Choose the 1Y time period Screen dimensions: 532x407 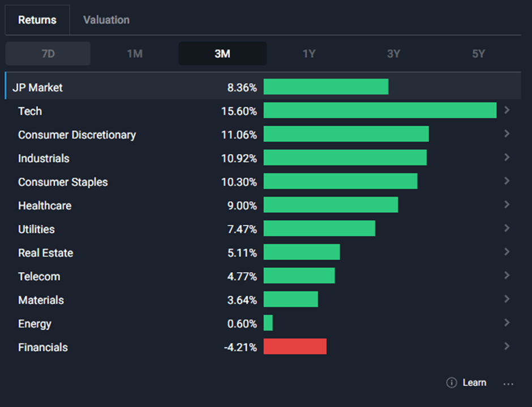pyautogui.click(x=309, y=54)
